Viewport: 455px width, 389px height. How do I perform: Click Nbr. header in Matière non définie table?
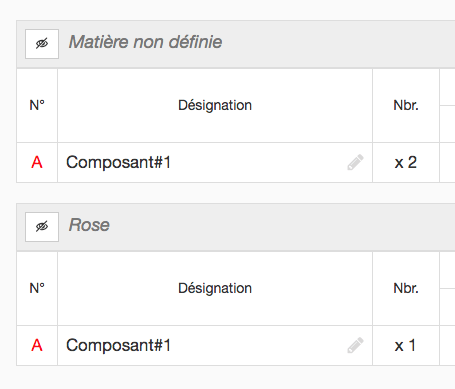pyautogui.click(x=406, y=105)
